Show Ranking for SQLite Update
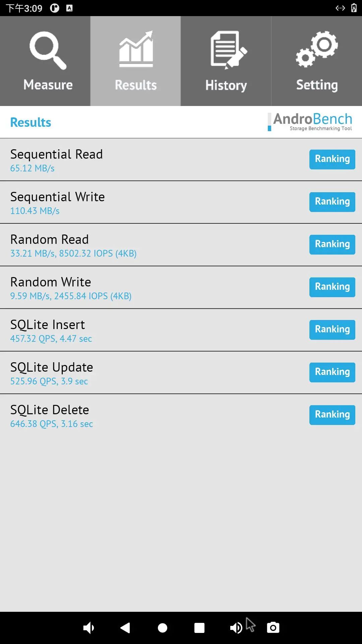 tap(332, 372)
